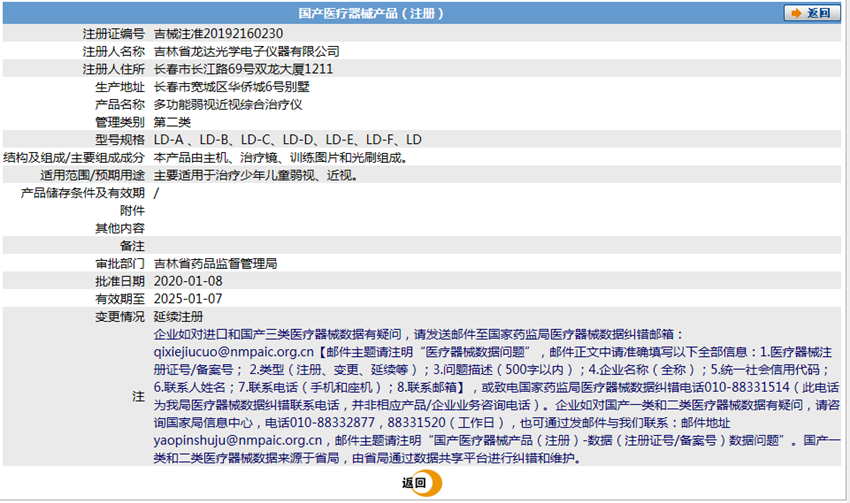The image size is (850, 503).
Task: Click the orange 返回 button at the bottom
Action: [x=422, y=483]
